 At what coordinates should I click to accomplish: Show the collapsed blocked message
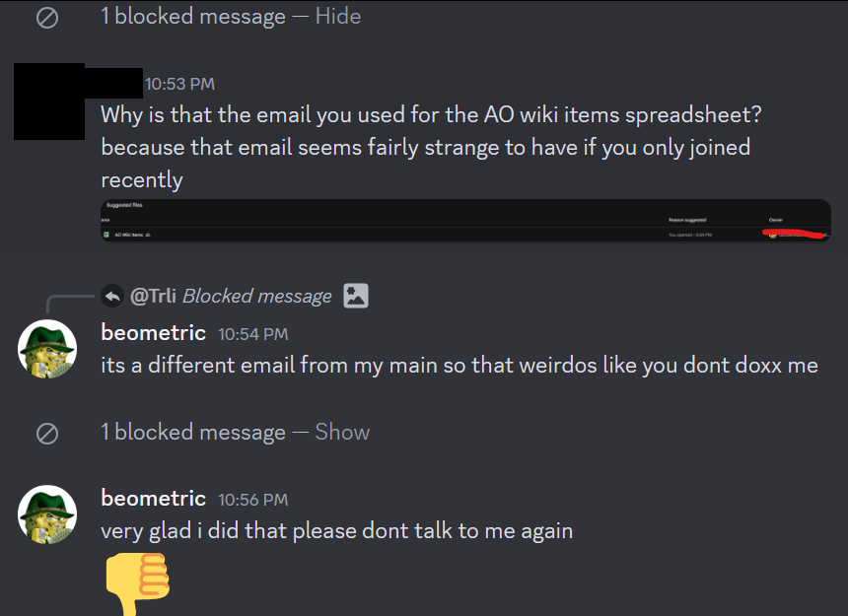click(342, 433)
